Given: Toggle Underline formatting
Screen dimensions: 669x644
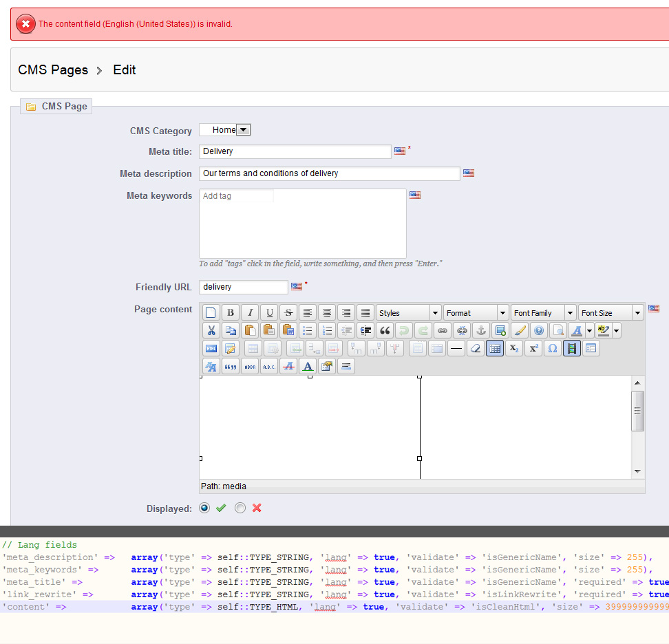Looking at the screenshot, I should (269, 312).
